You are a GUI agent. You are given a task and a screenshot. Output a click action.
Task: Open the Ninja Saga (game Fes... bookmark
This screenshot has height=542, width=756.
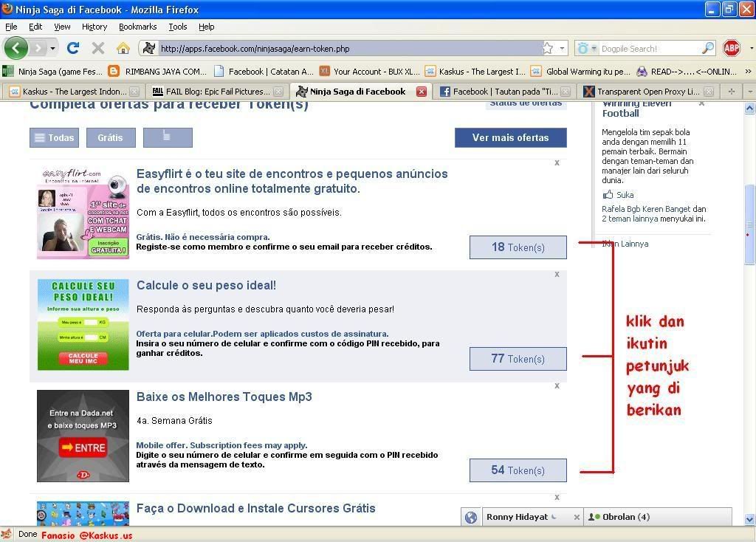coord(53,72)
